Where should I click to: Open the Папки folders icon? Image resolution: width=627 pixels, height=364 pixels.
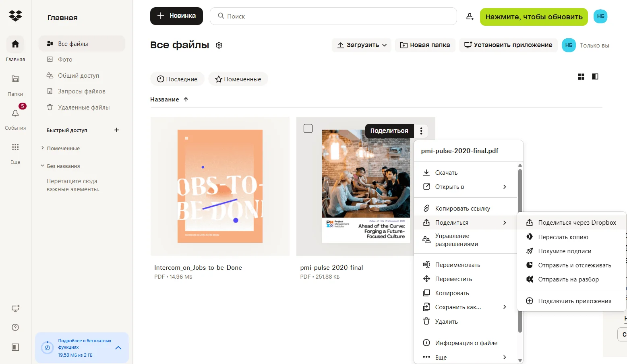15,79
